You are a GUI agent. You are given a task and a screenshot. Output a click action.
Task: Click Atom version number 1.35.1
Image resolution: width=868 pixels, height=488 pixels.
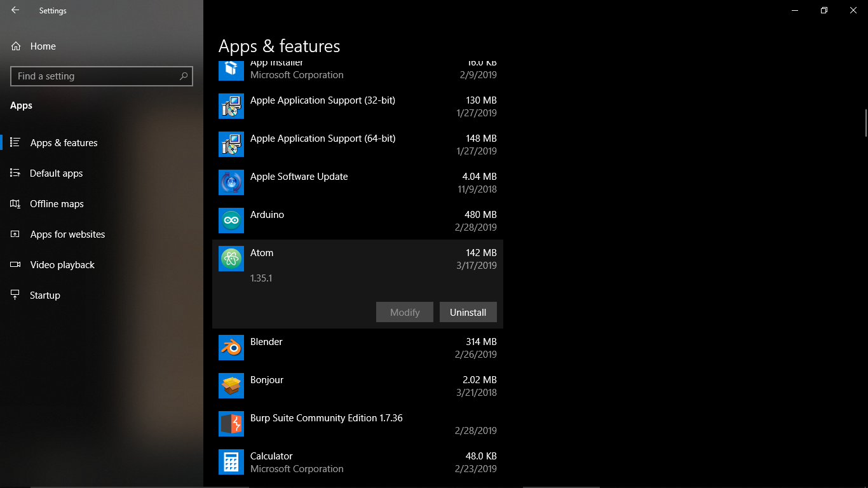pos(261,278)
